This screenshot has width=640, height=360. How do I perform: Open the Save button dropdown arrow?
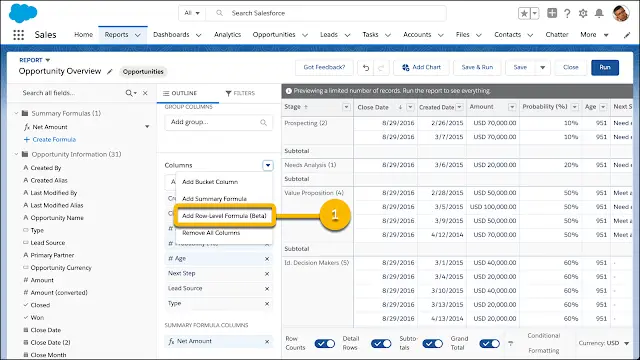[542, 68]
